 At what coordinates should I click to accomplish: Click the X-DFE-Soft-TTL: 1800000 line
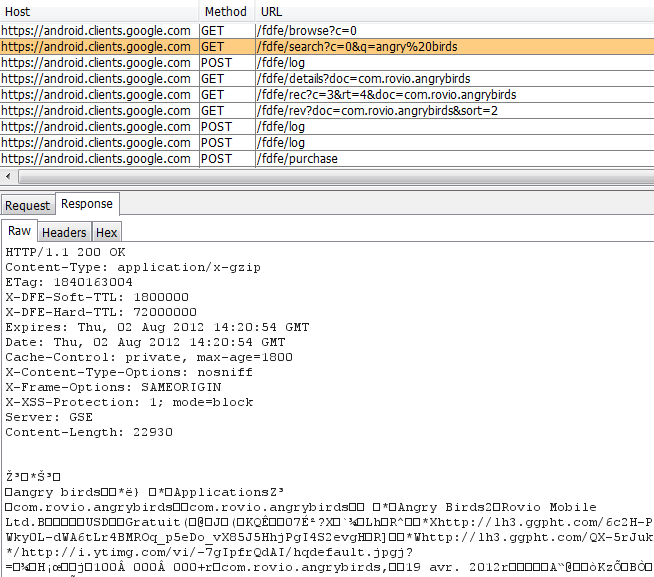(97, 297)
